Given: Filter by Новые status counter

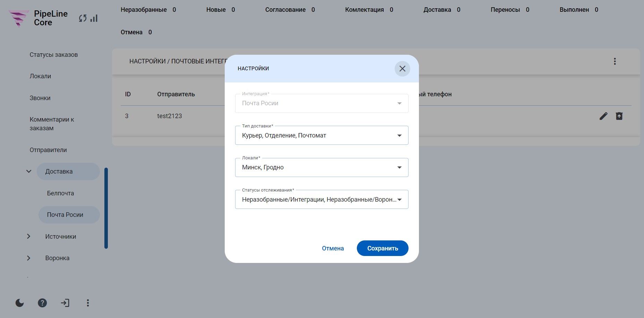Looking at the screenshot, I should [221, 10].
